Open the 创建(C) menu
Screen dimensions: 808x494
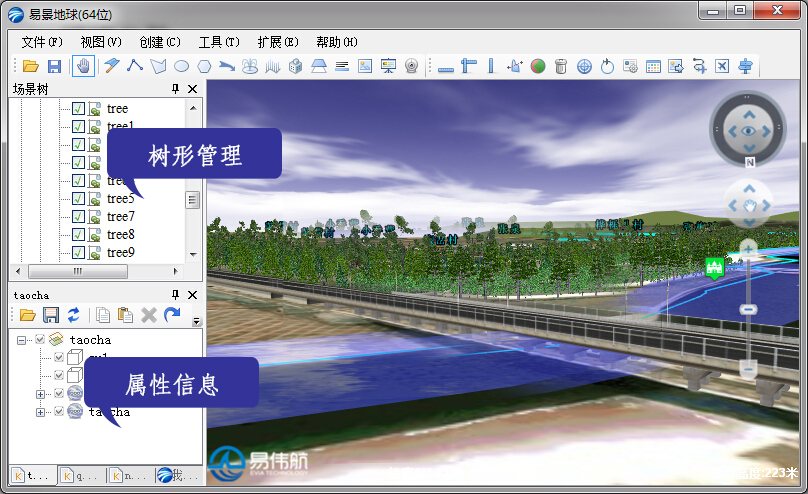[160, 42]
